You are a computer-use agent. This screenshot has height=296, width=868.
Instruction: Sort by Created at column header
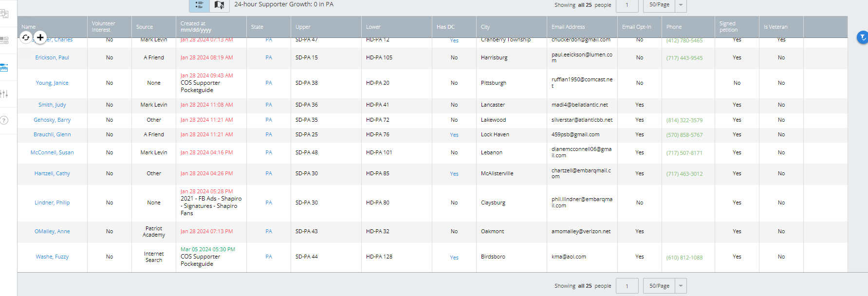tap(195, 27)
